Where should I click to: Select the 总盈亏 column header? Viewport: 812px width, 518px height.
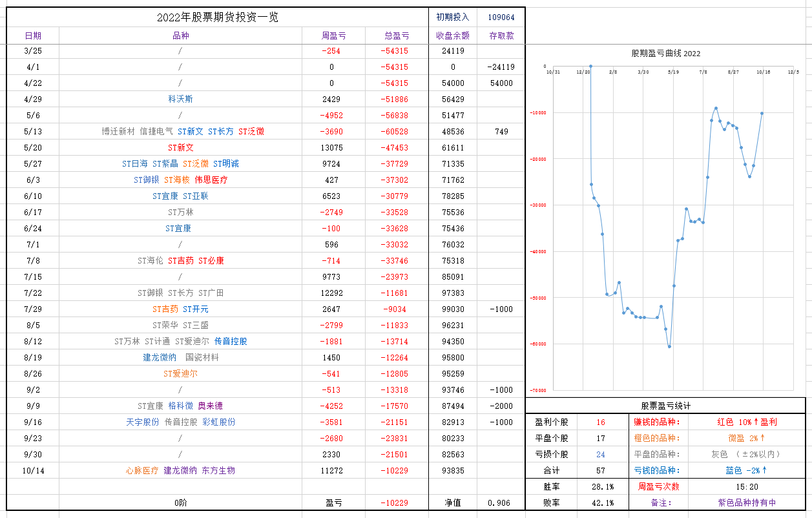click(397, 36)
